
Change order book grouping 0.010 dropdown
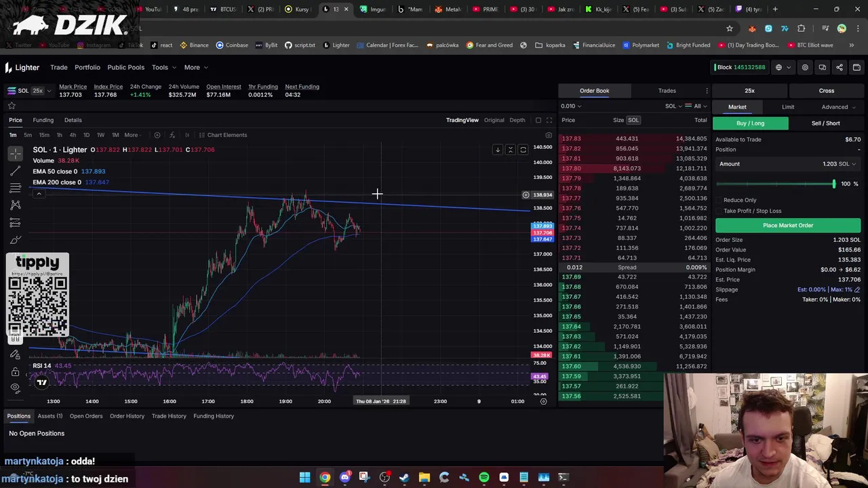(x=571, y=106)
